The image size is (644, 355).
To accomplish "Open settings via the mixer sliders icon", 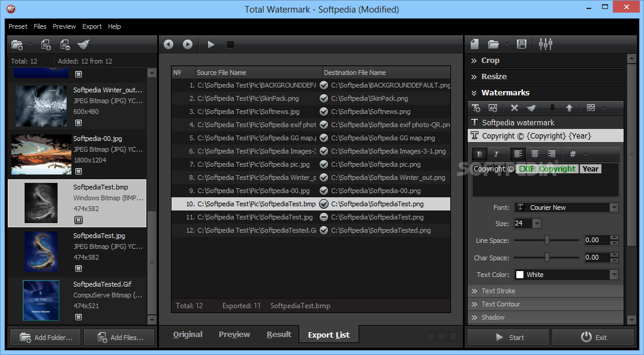I will [x=546, y=44].
